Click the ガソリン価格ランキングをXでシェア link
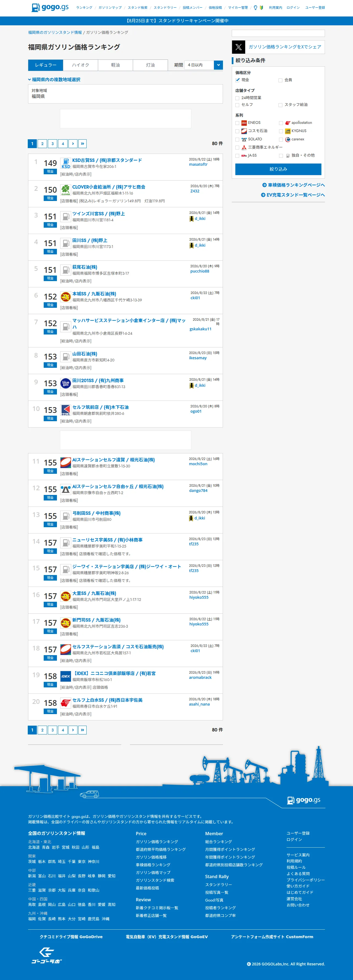Image resolution: width=353 pixels, height=980 pixels. (x=285, y=47)
